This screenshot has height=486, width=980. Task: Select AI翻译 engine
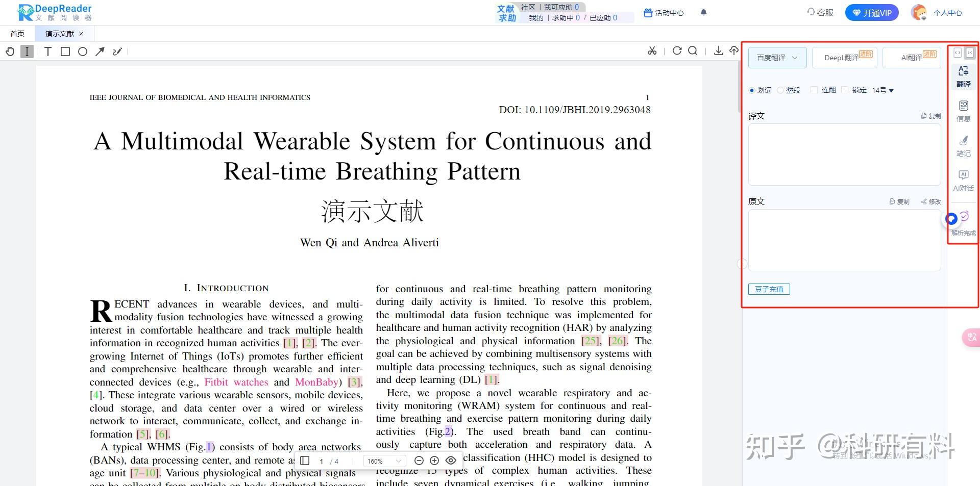click(x=912, y=58)
